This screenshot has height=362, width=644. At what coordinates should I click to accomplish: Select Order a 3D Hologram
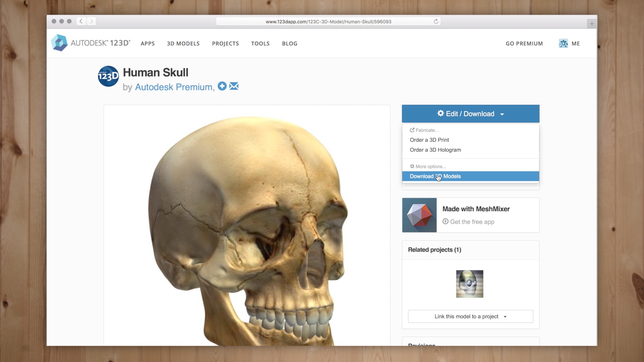(x=435, y=150)
